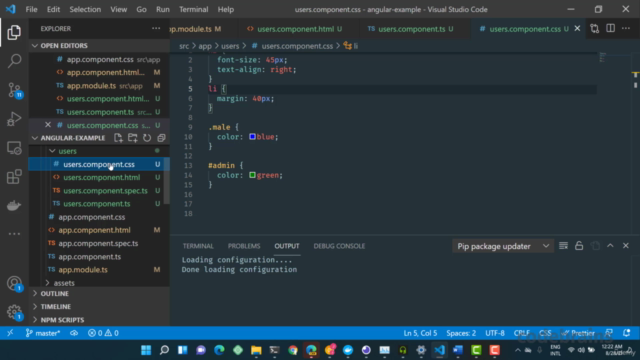Screen dimensions: 640x360
Task: Open remote window indicator in status bar
Action: tap(10, 333)
